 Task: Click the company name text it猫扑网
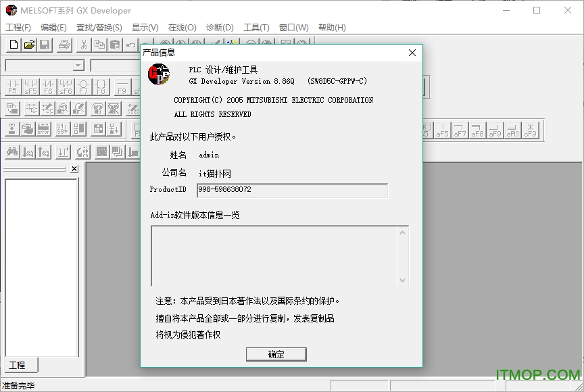(215, 174)
